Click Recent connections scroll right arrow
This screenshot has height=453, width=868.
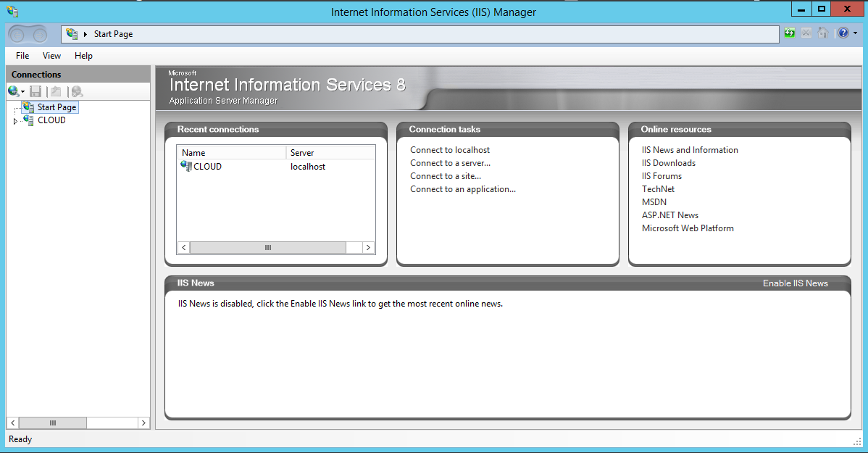(368, 248)
